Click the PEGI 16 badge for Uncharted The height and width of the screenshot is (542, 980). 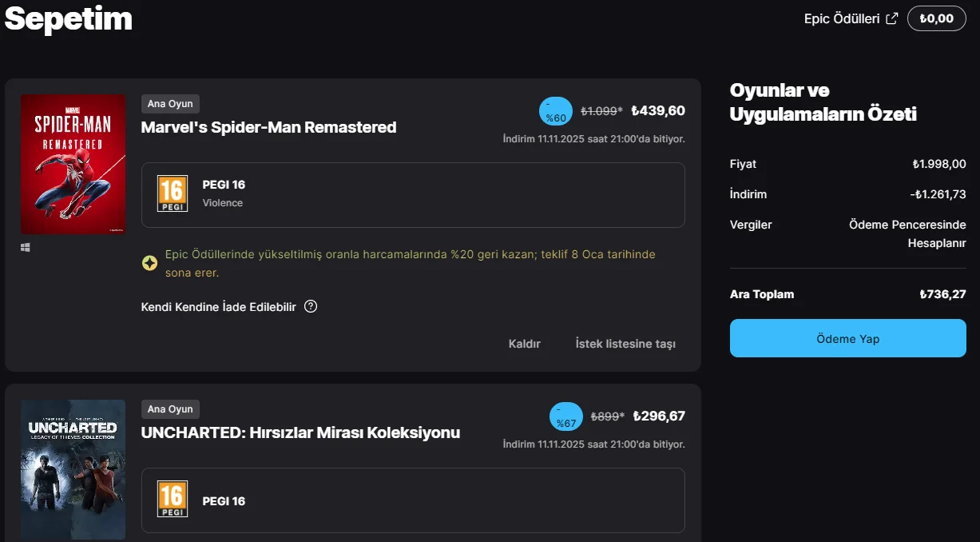[x=173, y=500]
